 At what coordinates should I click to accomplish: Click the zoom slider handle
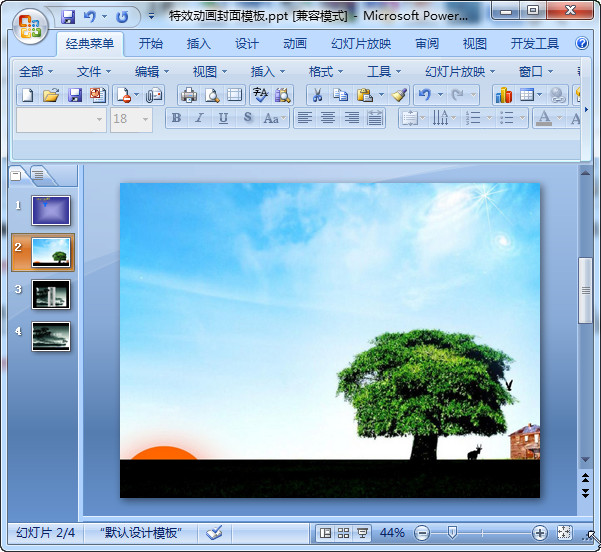[x=452, y=532]
